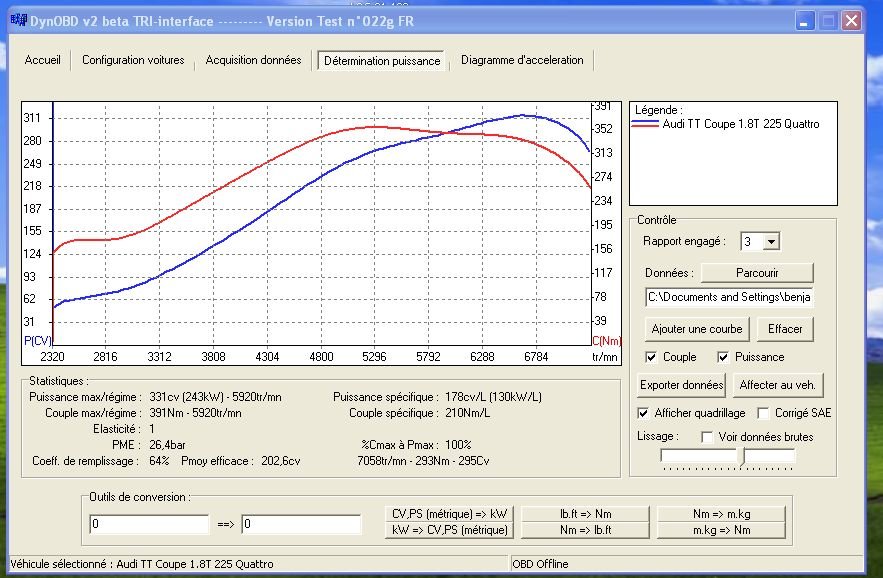Convert using CV,PS (métrique) => kW button
Image resolution: width=883 pixels, height=578 pixels.
[448, 514]
